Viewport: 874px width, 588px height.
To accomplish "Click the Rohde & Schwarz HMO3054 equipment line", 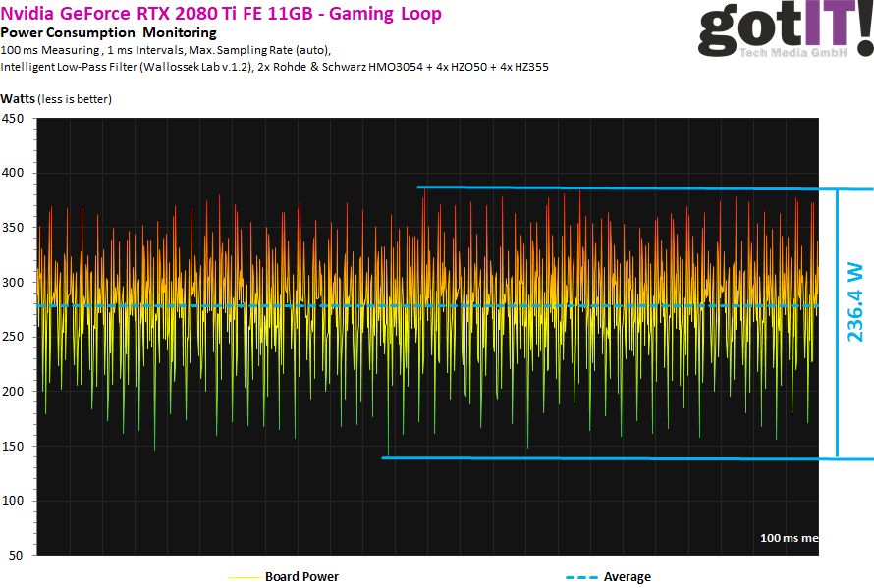I will 275,66.
